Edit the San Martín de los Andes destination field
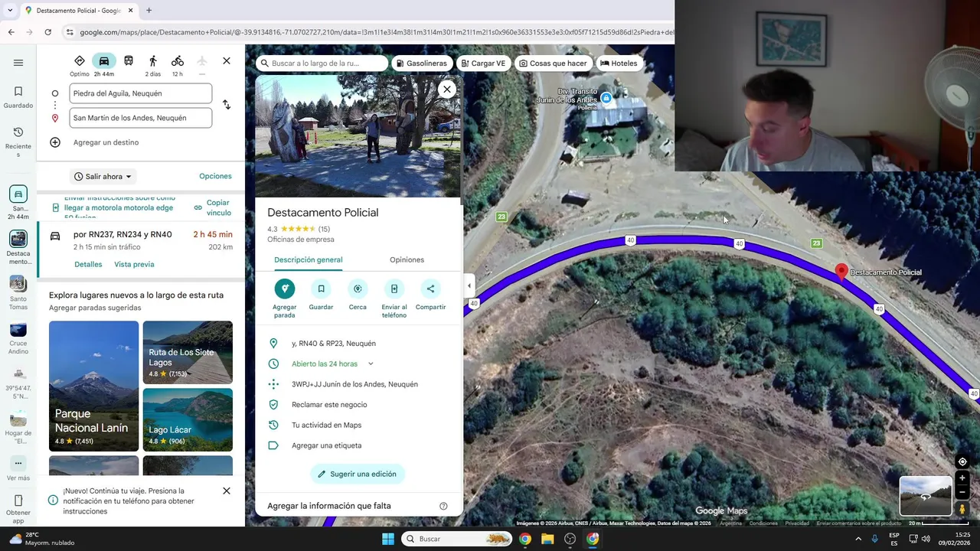 tap(141, 118)
